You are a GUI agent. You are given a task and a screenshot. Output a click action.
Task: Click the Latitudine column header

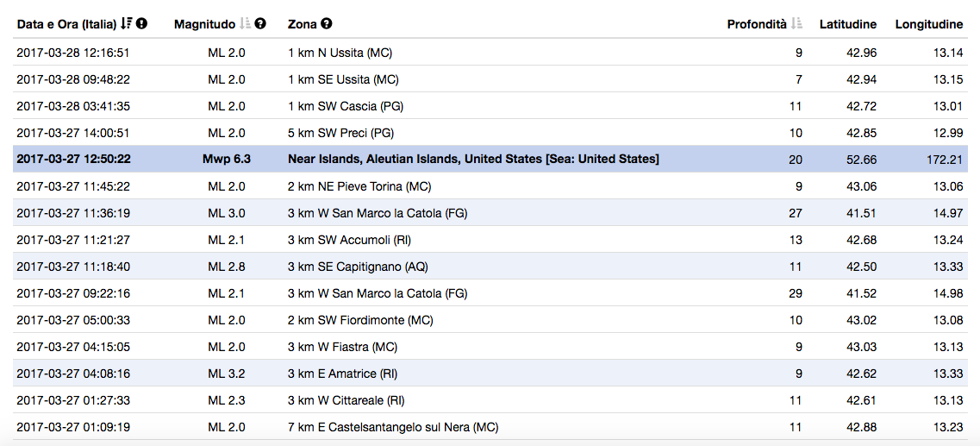click(x=848, y=24)
